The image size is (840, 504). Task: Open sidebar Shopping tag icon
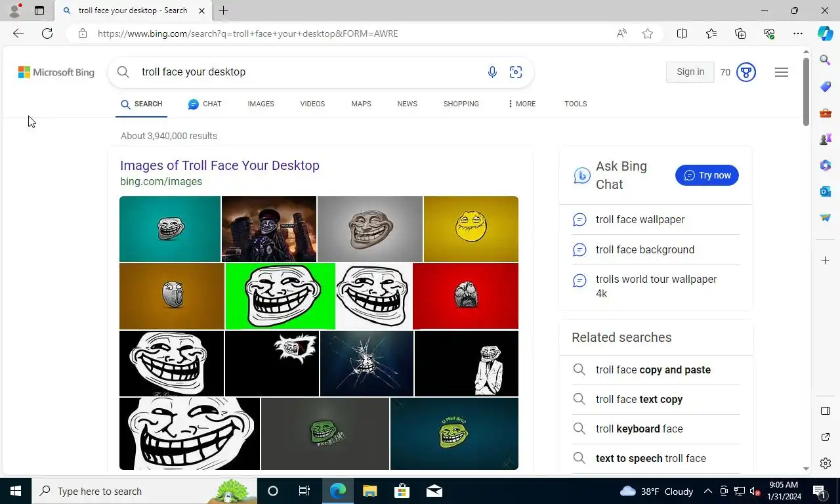click(x=826, y=87)
